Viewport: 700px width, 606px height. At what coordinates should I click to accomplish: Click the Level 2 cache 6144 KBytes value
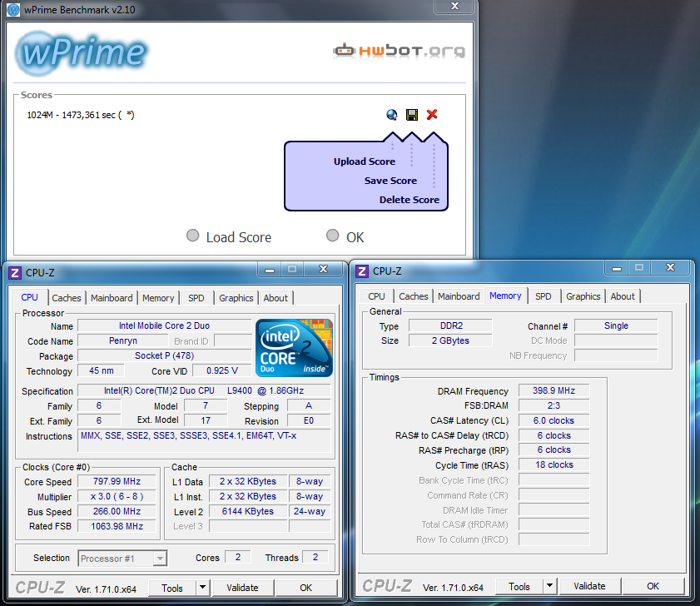[248, 511]
